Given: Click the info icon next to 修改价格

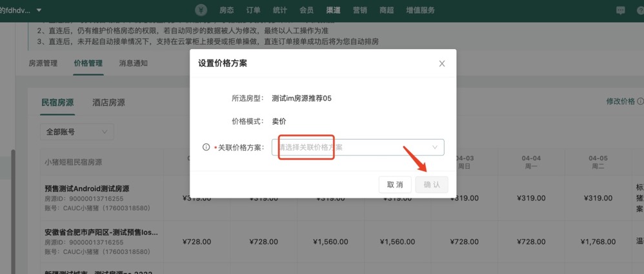Looking at the screenshot, I should point(640,101).
